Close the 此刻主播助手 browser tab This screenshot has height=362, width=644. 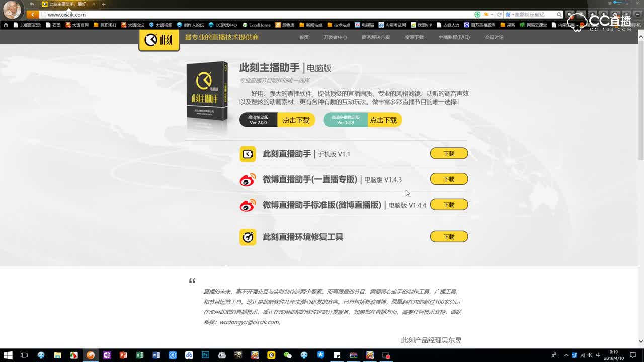[x=93, y=4]
